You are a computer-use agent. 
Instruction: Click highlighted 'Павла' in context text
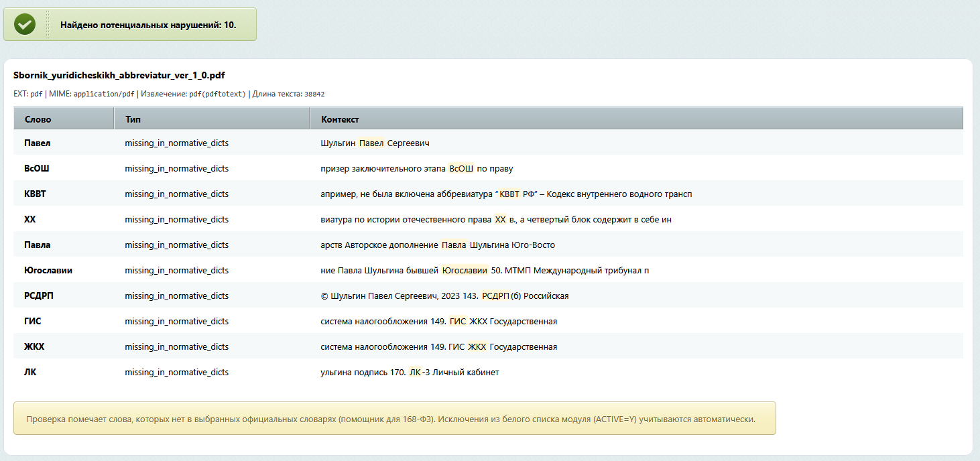[x=454, y=245]
